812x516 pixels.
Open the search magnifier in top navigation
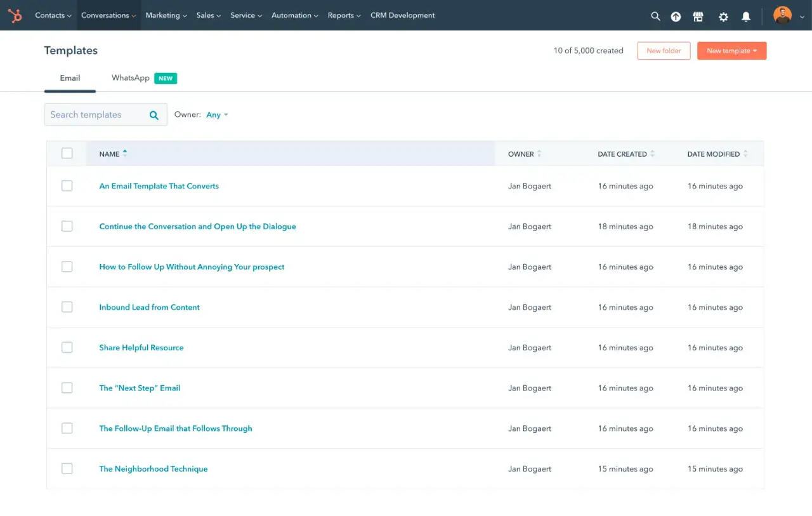pos(655,17)
